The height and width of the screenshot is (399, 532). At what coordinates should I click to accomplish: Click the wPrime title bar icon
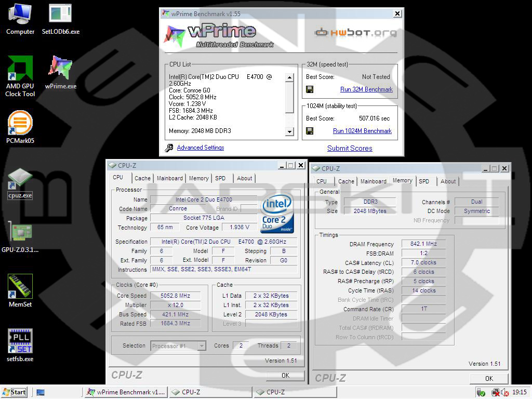point(166,14)
